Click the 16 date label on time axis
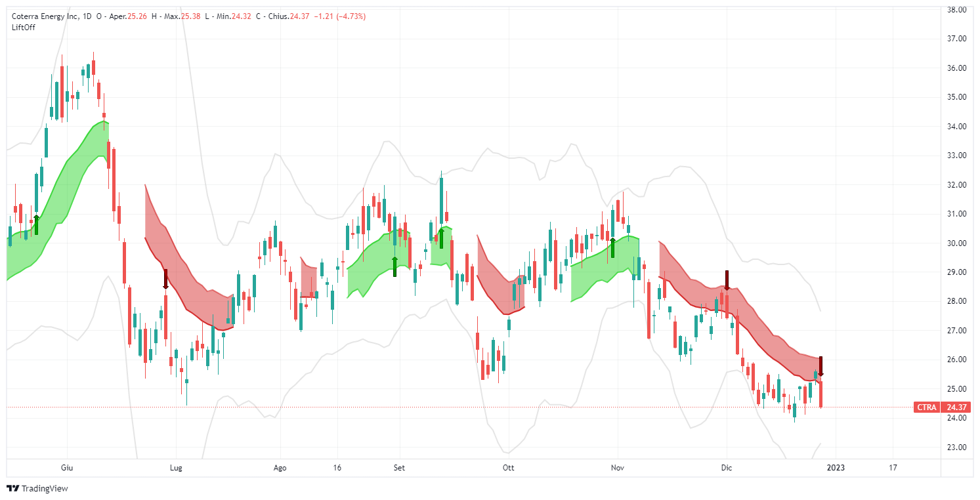The height and width of the screenshot is (500, 980). point(337,469)
